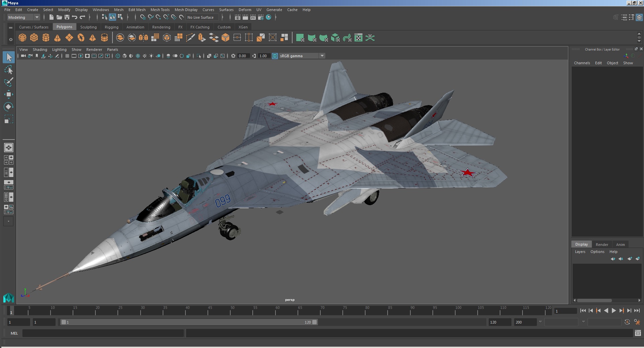Open the UV Editor checkered window icon

point(358,38)
